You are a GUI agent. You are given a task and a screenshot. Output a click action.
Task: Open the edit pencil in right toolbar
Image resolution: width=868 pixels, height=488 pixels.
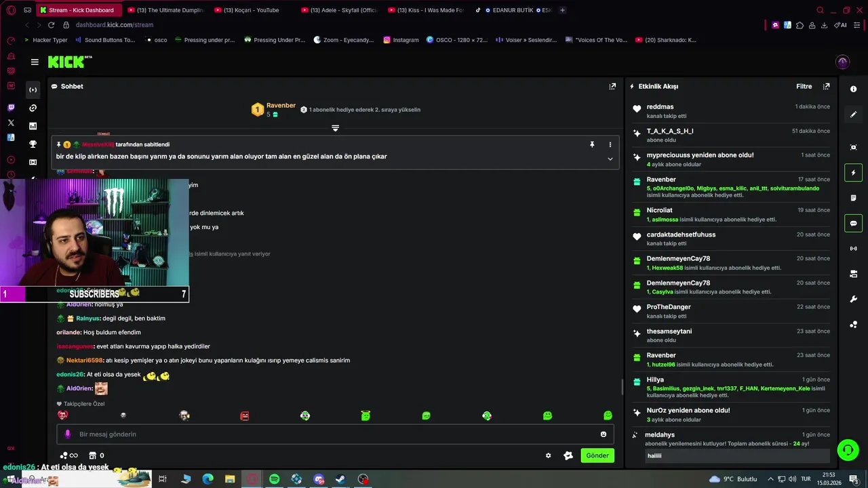(x=853, y=115)
